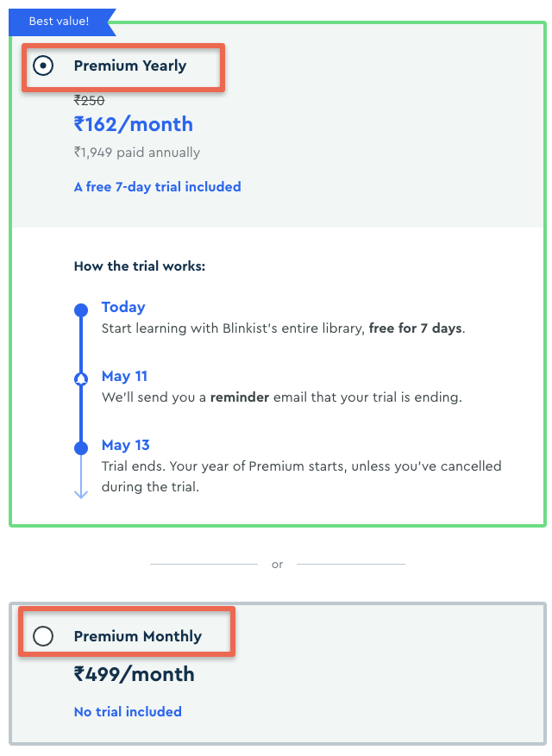Click the 'Today' timeline heading
The height and width of the screenshot is (756, 552).
coord(123,307)
